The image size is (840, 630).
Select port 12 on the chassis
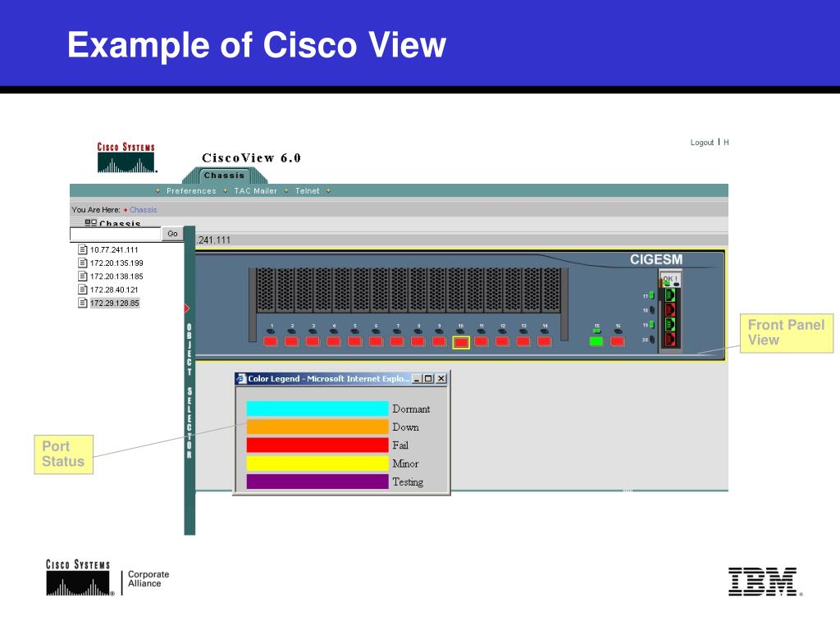point(502,341)
